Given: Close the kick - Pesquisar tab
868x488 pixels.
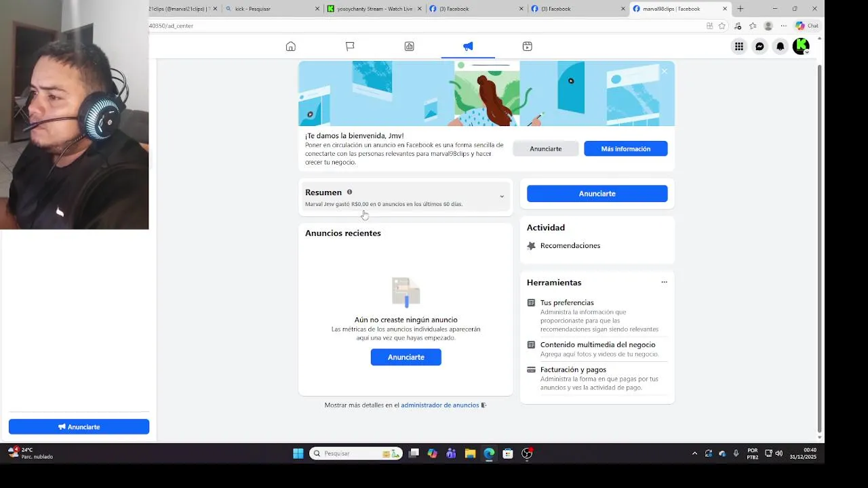Looking at the screenshot, I should [317, 9].
